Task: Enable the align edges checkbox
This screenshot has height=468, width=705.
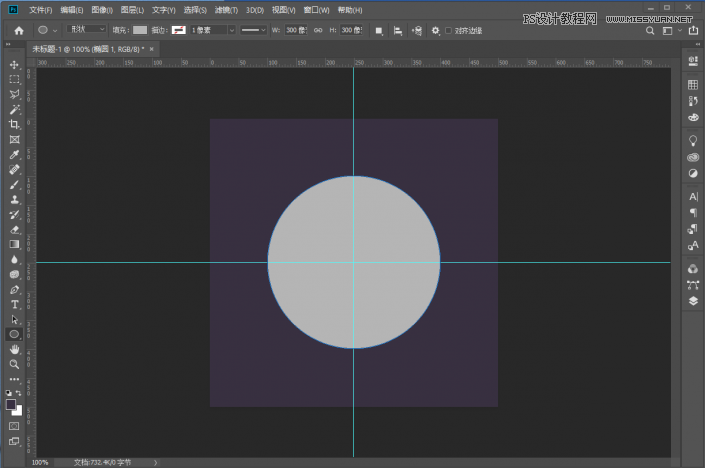Action: click(x=448, y=30)
